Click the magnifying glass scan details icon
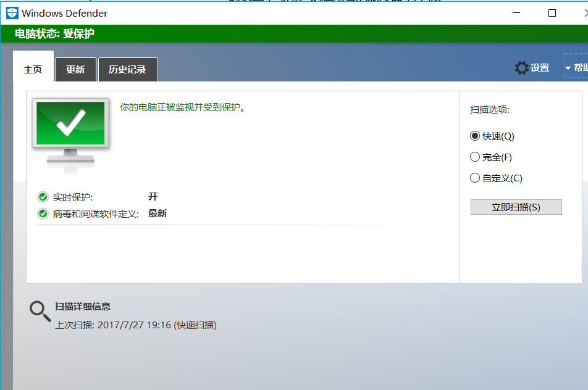Image resolution: width=588 pixels, height=390 pixels. click(40, 312)
